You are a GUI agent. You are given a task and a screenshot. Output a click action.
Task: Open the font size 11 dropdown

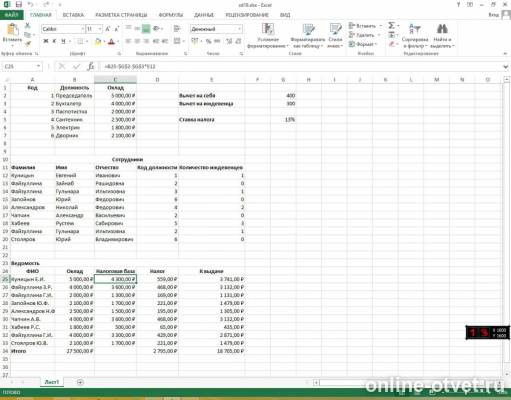100,29
